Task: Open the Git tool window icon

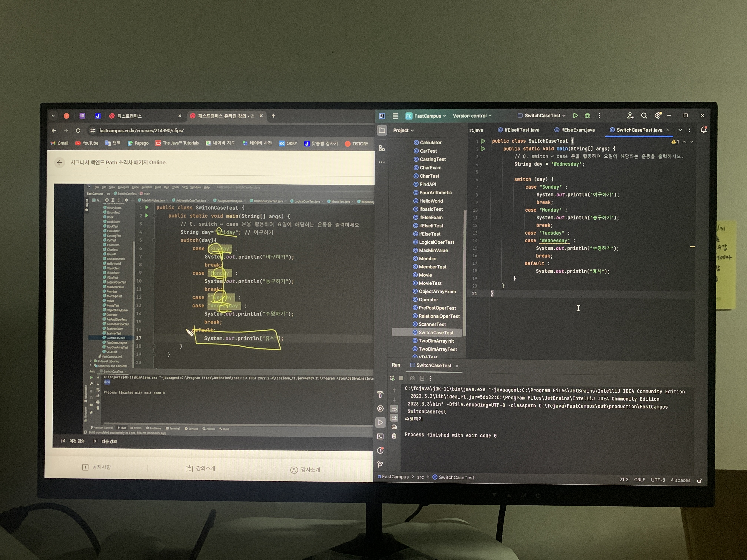Action: point(380,464)
